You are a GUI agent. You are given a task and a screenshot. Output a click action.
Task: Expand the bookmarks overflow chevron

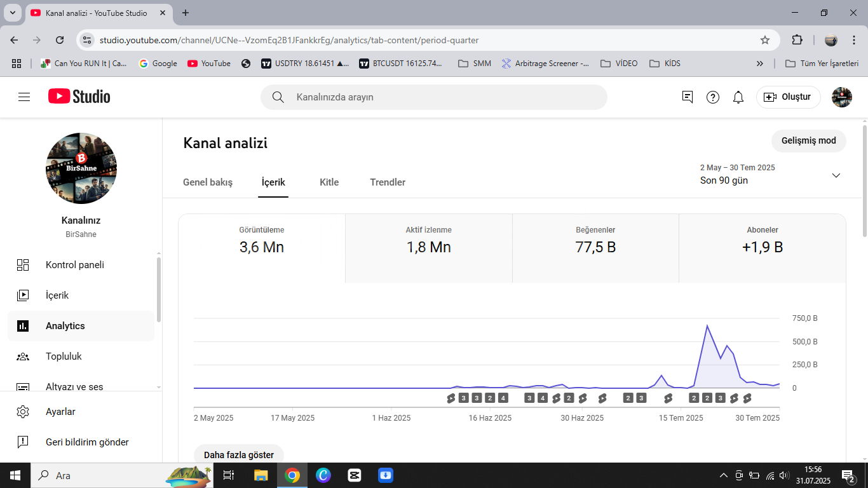tap(759, 64)
